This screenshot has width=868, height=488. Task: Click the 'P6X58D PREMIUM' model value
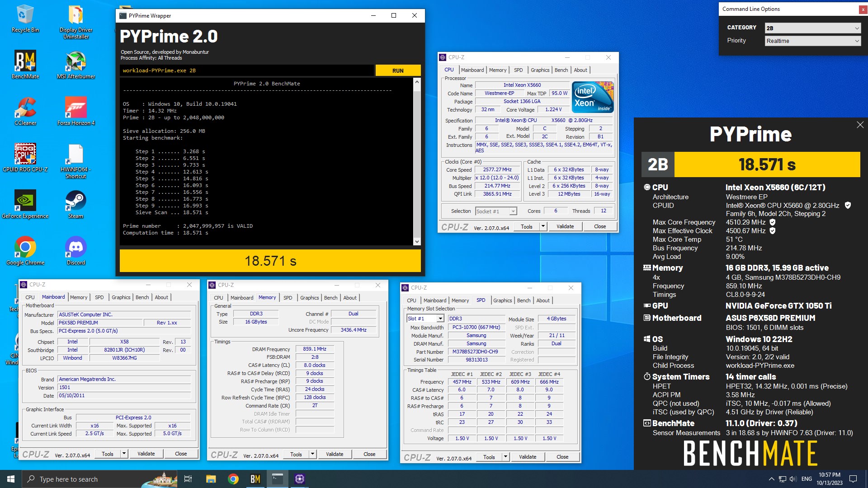pyautogui.click(x=100, y=323)
